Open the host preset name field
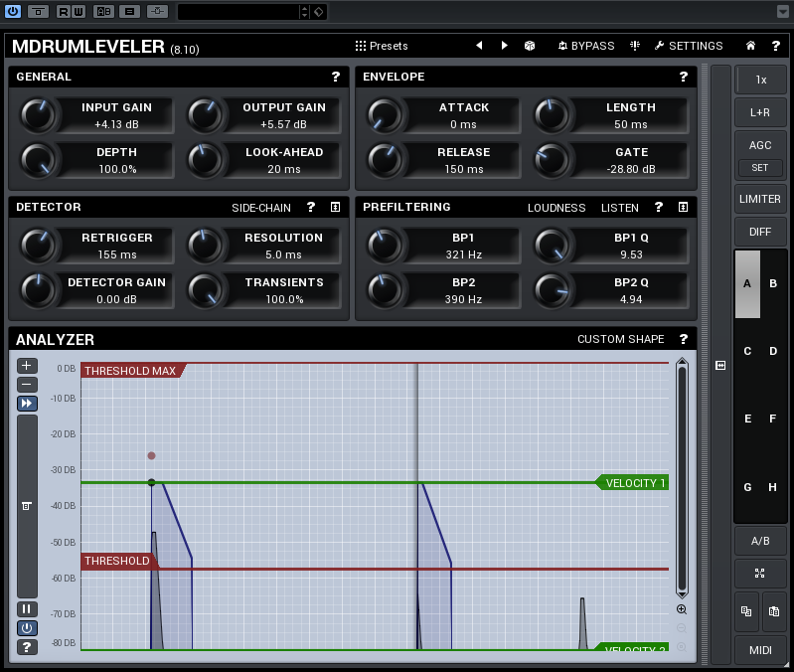 239,11
